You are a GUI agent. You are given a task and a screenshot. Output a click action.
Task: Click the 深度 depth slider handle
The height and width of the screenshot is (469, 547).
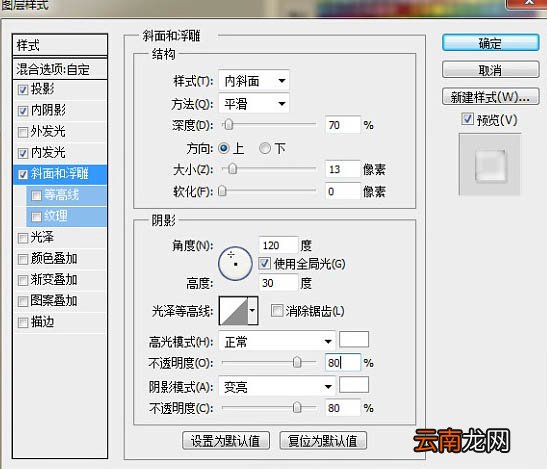[228, 125]
